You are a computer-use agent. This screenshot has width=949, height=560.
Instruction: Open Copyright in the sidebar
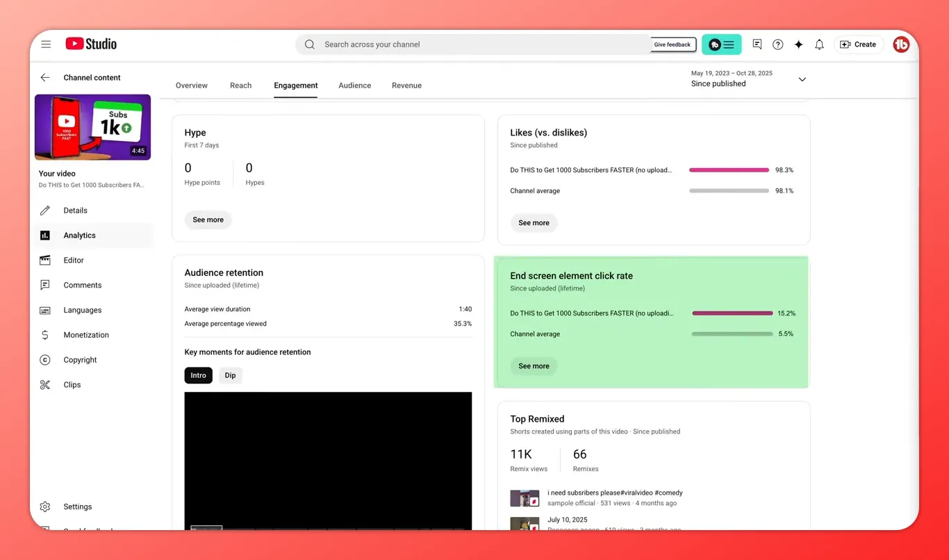(93, 360)
